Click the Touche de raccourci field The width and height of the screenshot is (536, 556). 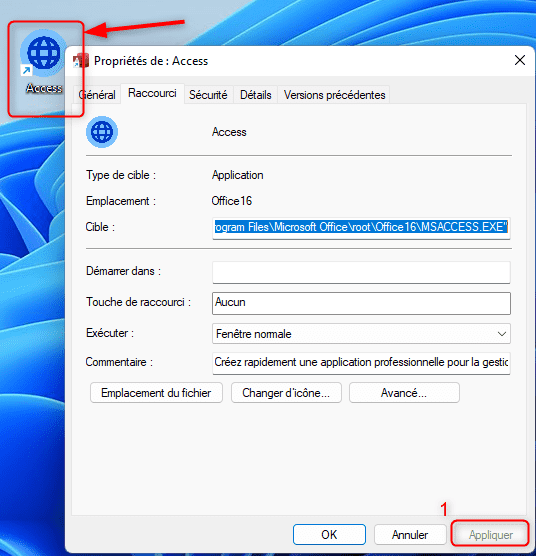(361, 303)
